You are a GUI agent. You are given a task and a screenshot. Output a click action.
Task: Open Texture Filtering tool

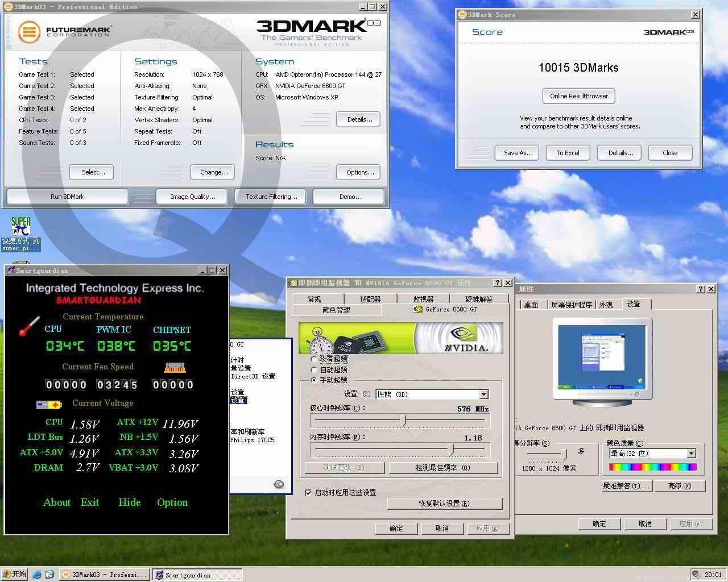pos(271,197)
